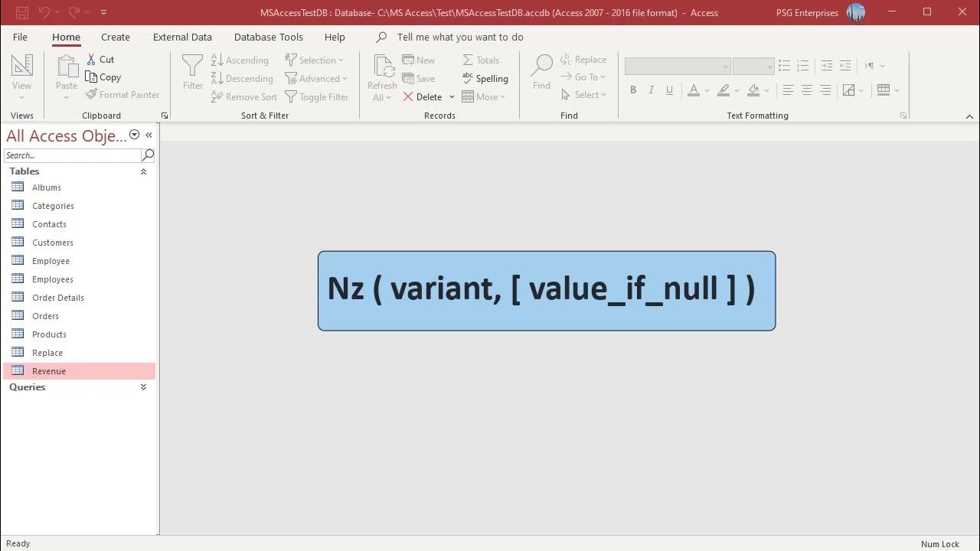This screenshot has width=980, height=551.
Task: Open the Go To dropdown
Action: [583, 77]
